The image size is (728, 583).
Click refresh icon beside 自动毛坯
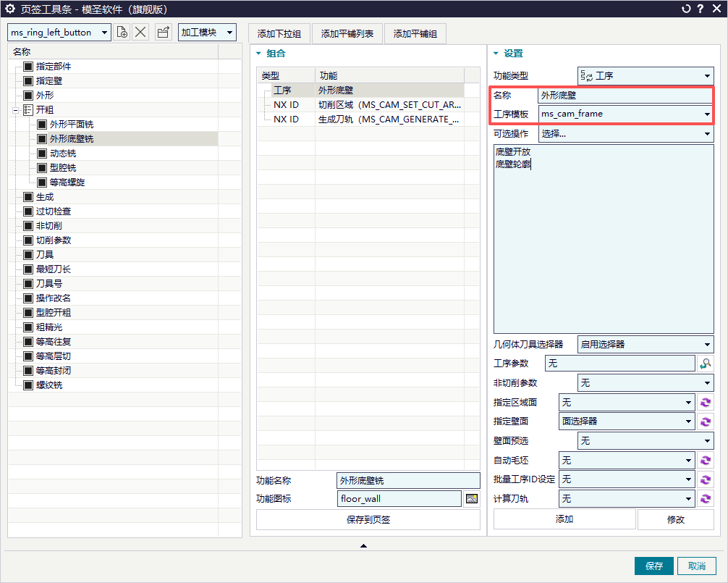point(706,461)
